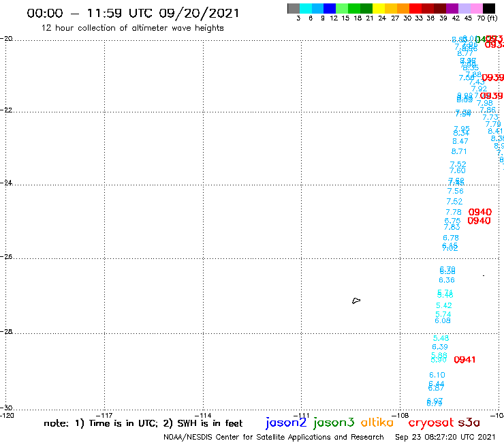504x443 pixels.
Task: Click the orange altika satellite label
Action: [x=377, y=423]
